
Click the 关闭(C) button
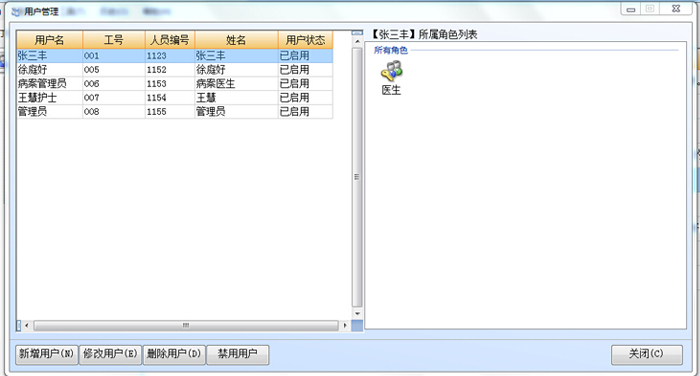(x=646, y=355)
